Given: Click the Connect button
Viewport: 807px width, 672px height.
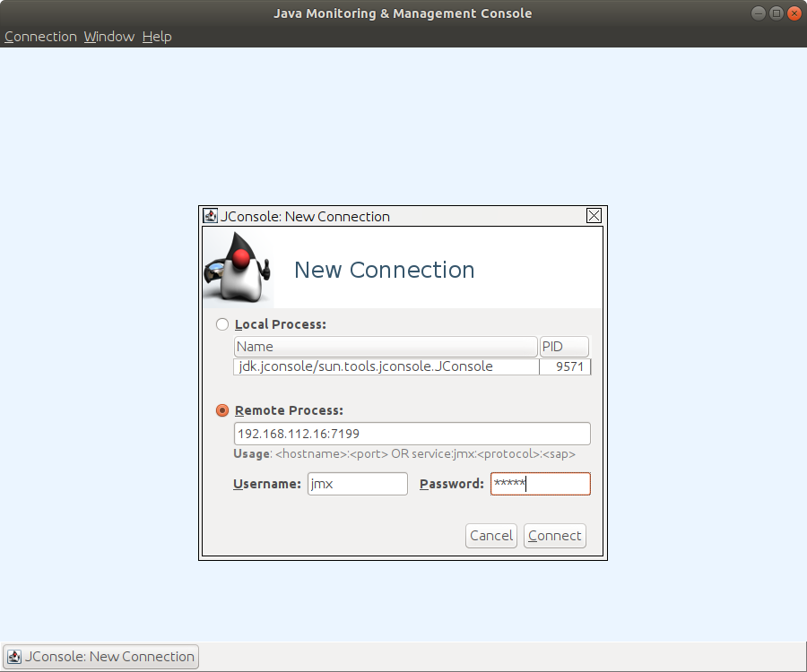Looking at the screenshot, I should pyautogui.click(x=555, y=536).
